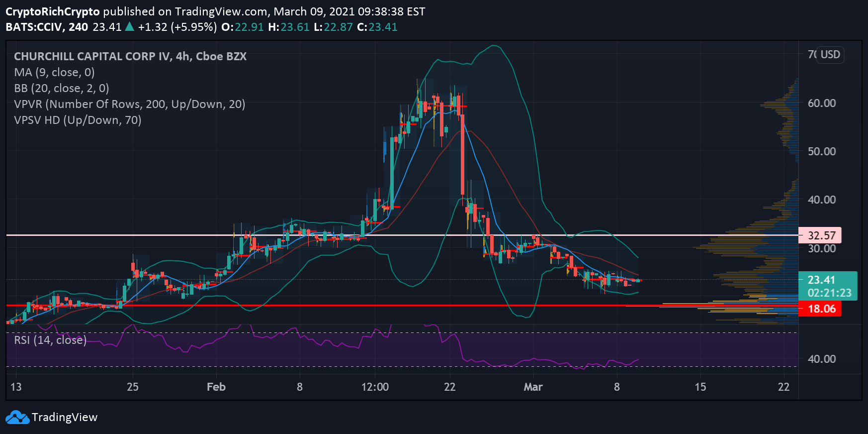Open the TradingView text link
The height and width of the screenshot is (434, 868).
tap(65, 417)
